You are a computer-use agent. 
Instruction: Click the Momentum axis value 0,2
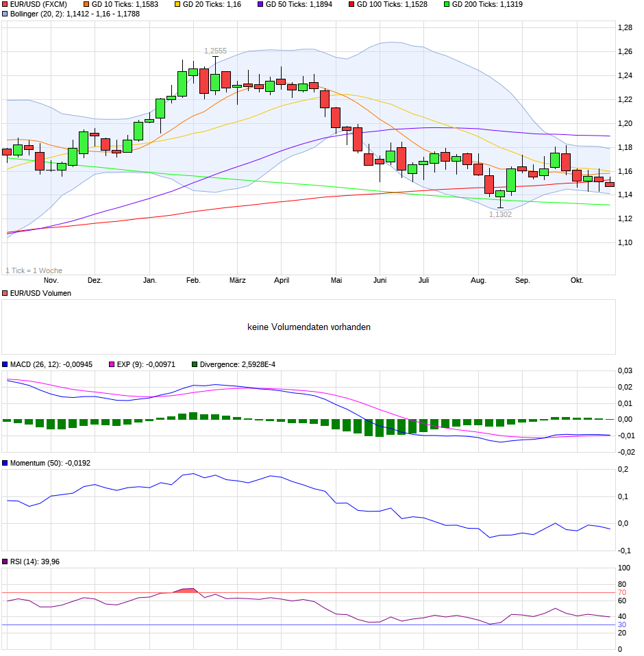623,470
